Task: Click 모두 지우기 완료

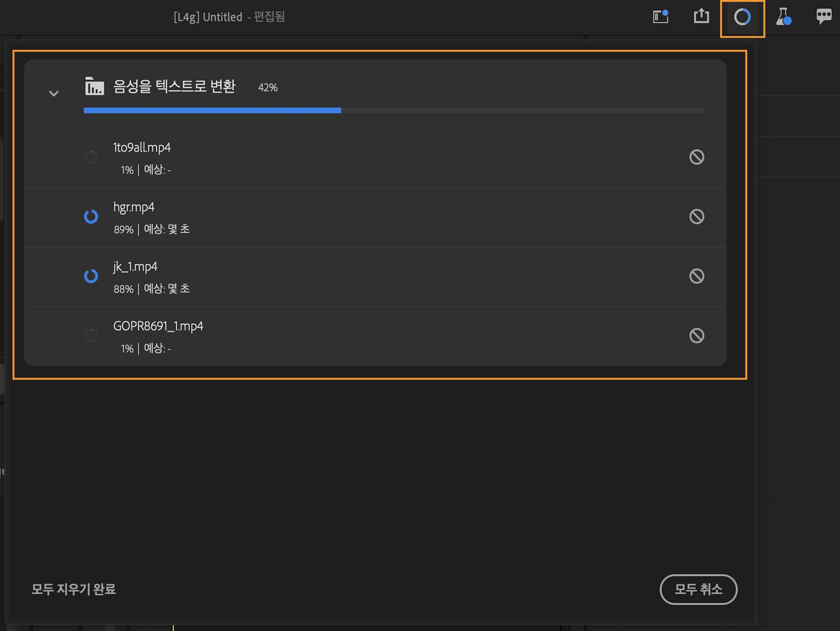Action: click(x=73, y=589)
